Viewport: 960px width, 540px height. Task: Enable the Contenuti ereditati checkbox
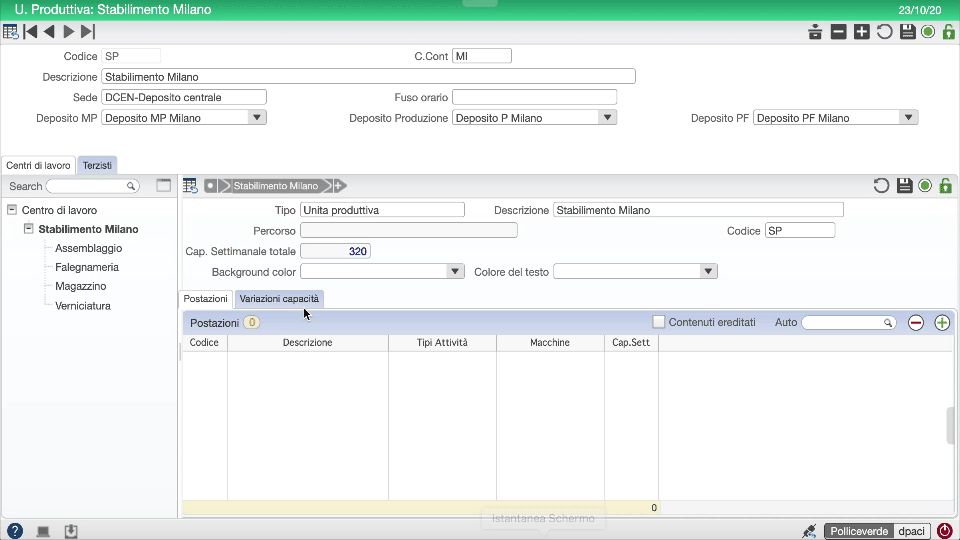[659, 322]
